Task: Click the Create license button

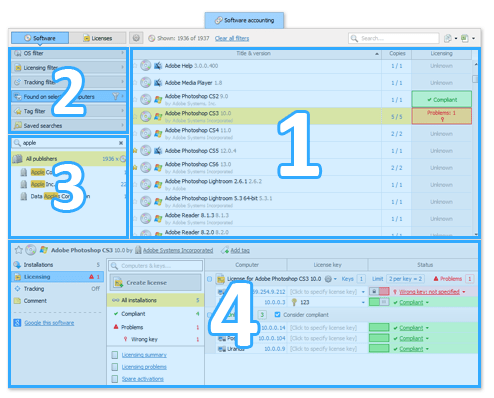Action: tap(156, 283)
